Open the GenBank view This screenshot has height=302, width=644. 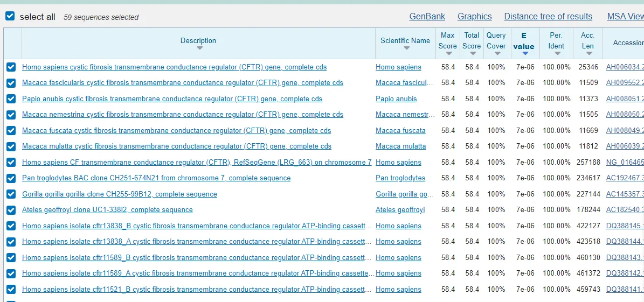(427, 17)
